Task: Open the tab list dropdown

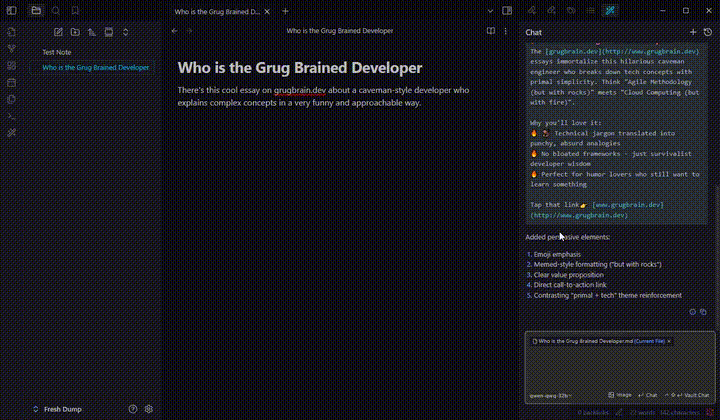Action: 490,11
